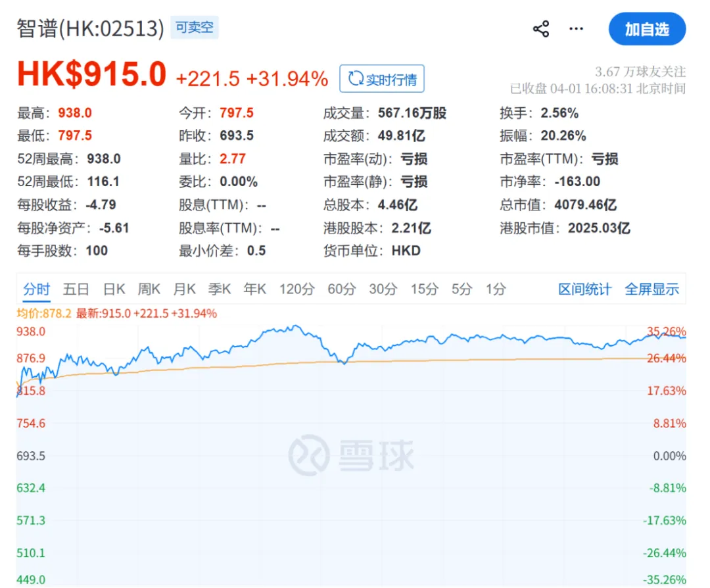Image resolution: width=710 pixels, height=588 pixels.
Task: Click the 总股本 value 4.46亿
Action: tap(398, 205)
